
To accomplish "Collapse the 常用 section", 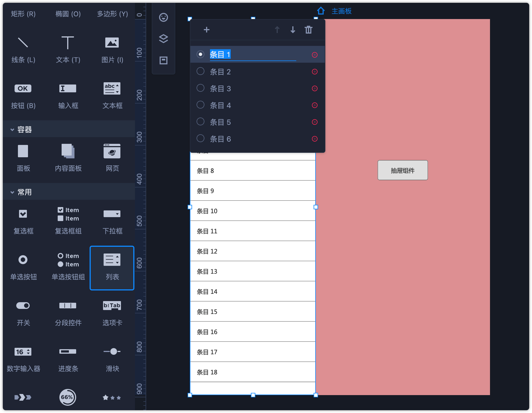I will [12, 192].
